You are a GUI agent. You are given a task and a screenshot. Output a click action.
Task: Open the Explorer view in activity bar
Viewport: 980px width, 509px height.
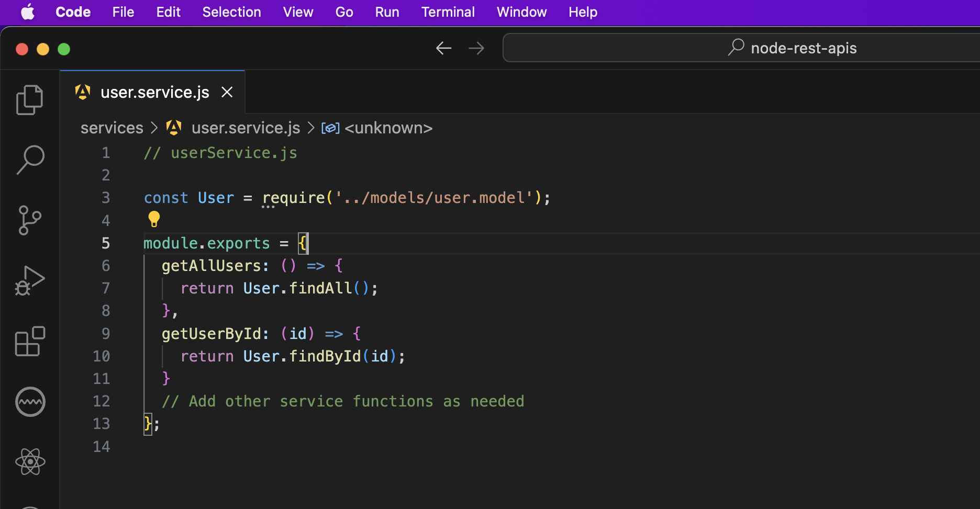click(x=30, y=100)
